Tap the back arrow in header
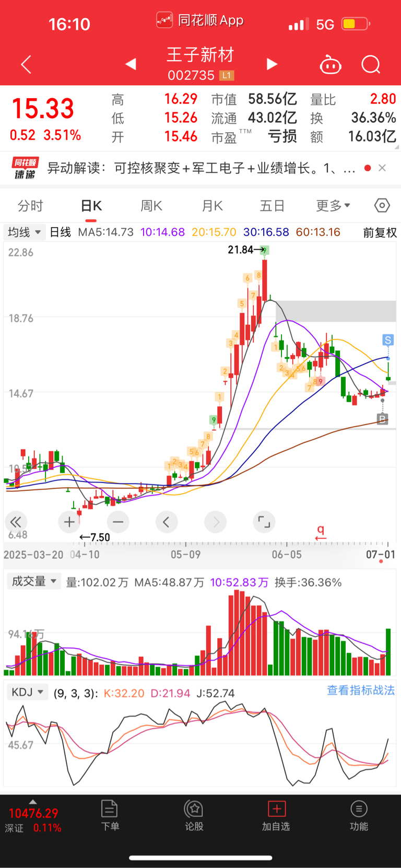 [x=26, y=65]
